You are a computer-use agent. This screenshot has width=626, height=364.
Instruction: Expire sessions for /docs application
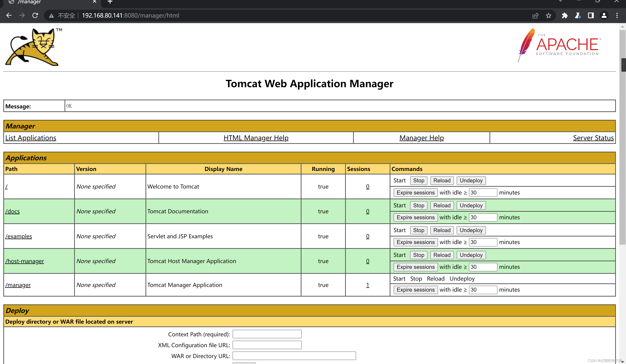[x=416, y=217]
